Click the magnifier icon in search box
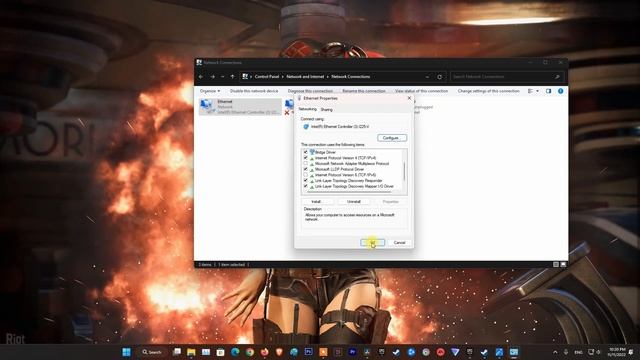Image resolution: width=640 pixels, height=360 pixels. coord(557,77)
